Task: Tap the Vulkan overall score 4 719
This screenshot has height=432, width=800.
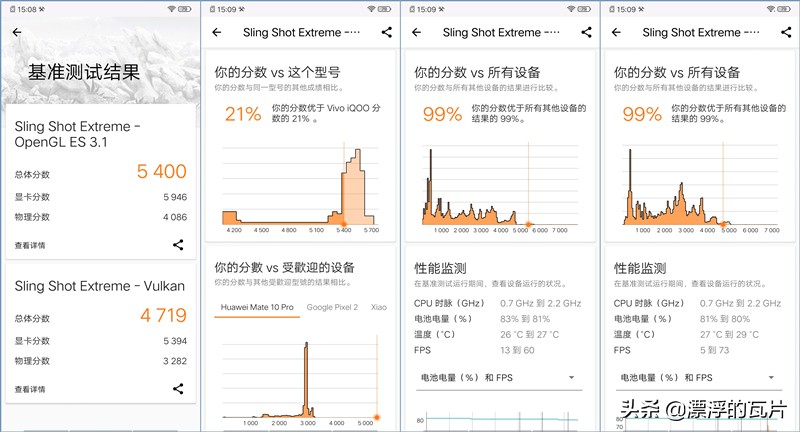Action: 163,315
